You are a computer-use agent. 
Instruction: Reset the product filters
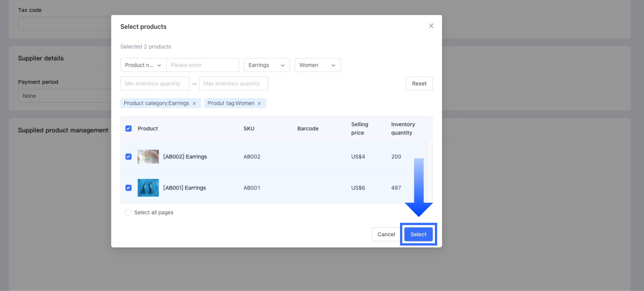(419, 83)
